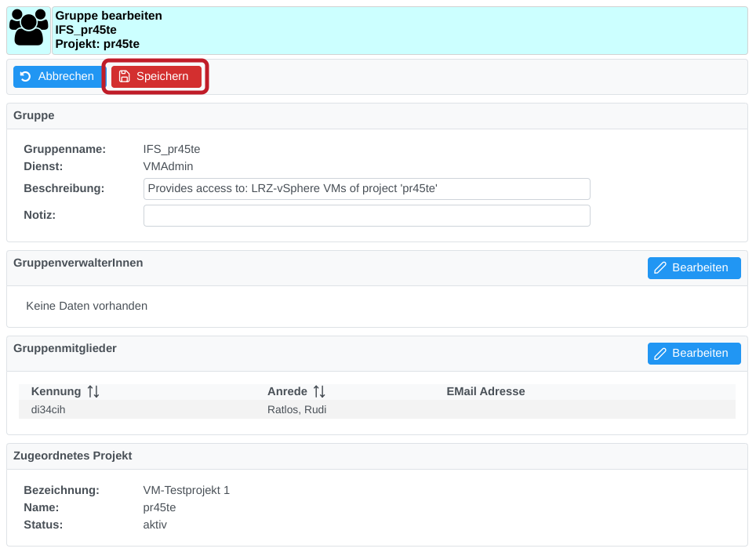Click the Gruppe bearbeiten page title
756x552 pixels.
coord(109,16)
